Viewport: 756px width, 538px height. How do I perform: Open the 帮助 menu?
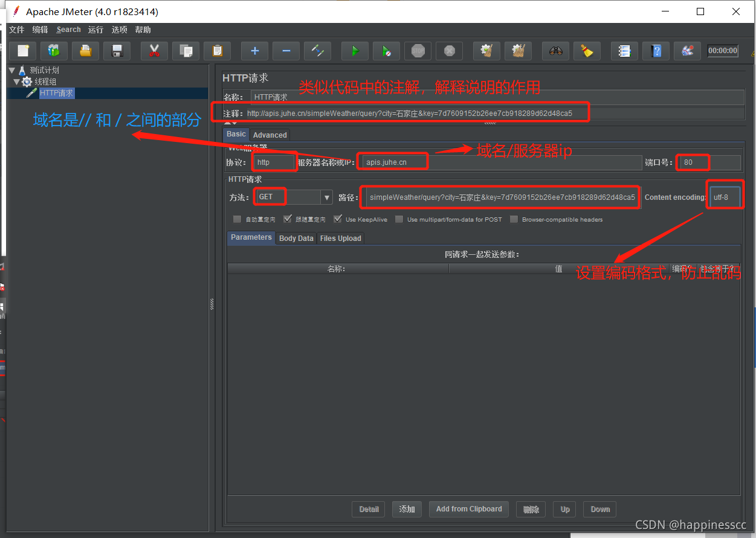(143, 30)
